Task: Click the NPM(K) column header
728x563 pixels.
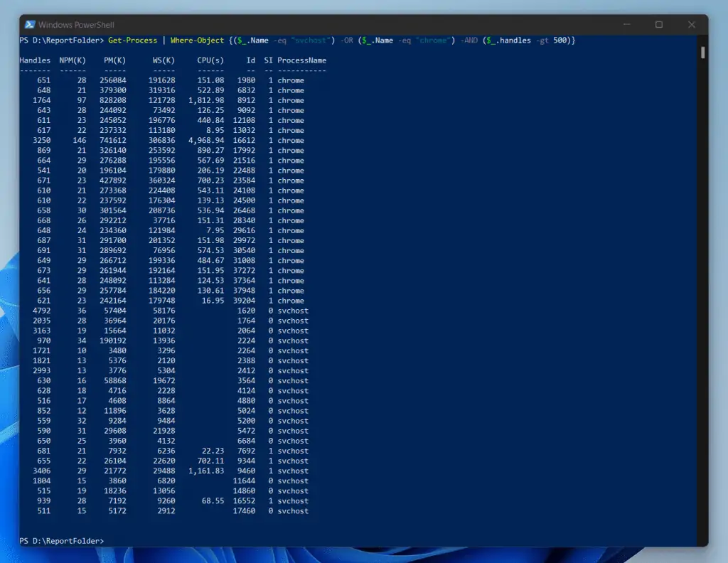Action: (73, 60)
